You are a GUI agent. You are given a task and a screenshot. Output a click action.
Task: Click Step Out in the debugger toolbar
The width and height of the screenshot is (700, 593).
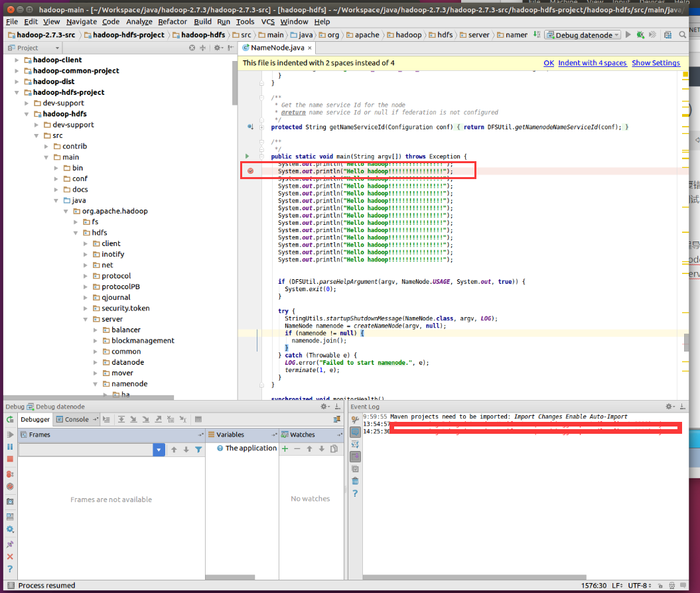click(158, 419)
